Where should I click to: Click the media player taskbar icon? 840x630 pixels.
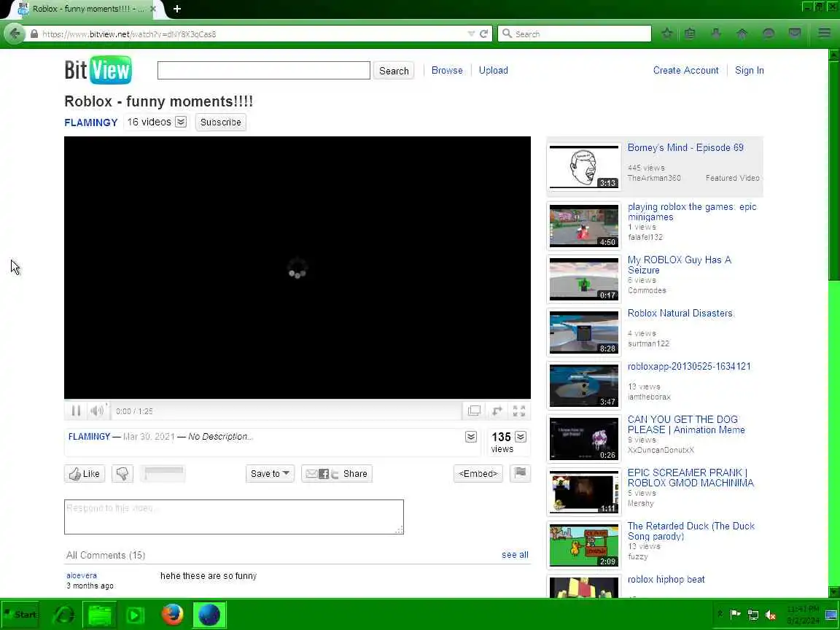135,615
